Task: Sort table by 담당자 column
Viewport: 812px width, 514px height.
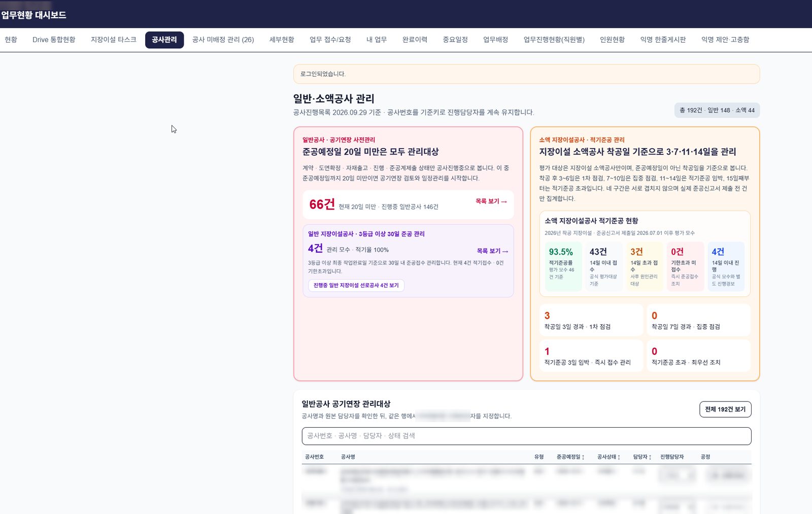Action: [x=642, y=457]
